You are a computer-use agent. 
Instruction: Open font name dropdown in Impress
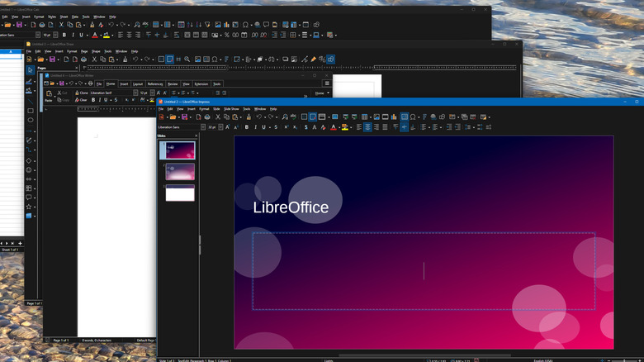click(203, 127)
